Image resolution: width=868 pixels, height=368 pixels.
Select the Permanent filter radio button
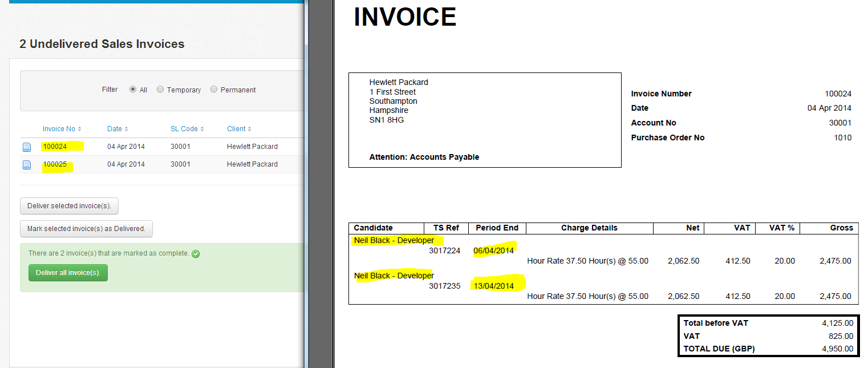click(x=214, y=90)
